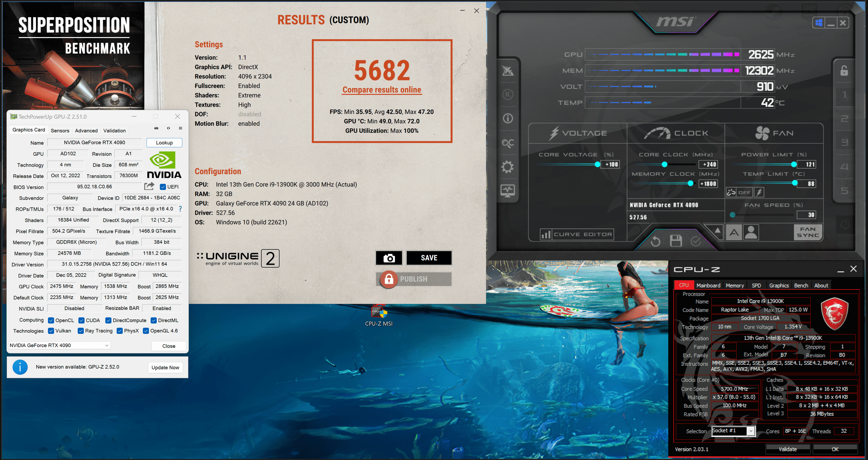Click Compare results online link
This screenshot has width=868, height=460.
point(382,90)
